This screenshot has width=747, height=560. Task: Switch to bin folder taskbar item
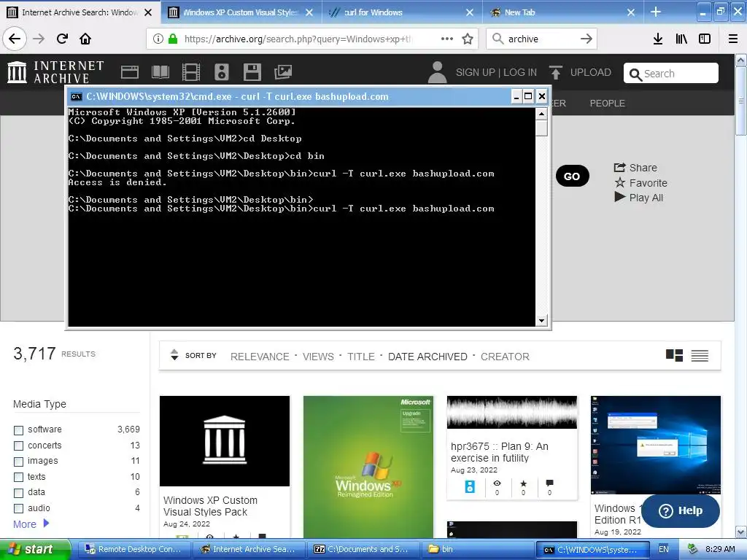click(477, 549)
